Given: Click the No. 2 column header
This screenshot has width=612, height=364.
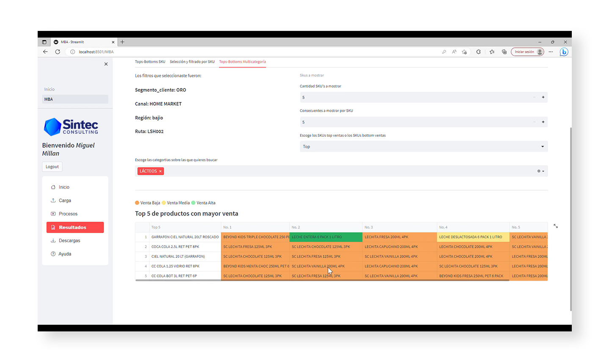Looking at the screenshot, I should [326, 227].
